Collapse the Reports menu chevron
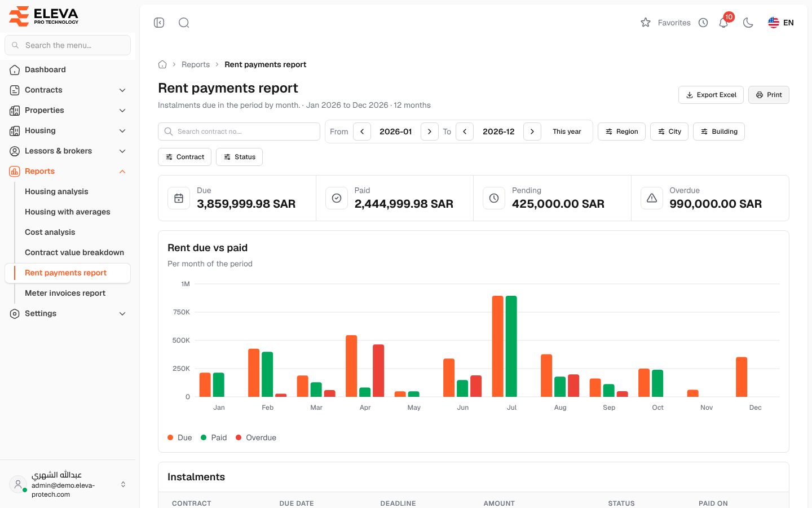This screenshot has width=812, height=508. click(x=122, y=172)
